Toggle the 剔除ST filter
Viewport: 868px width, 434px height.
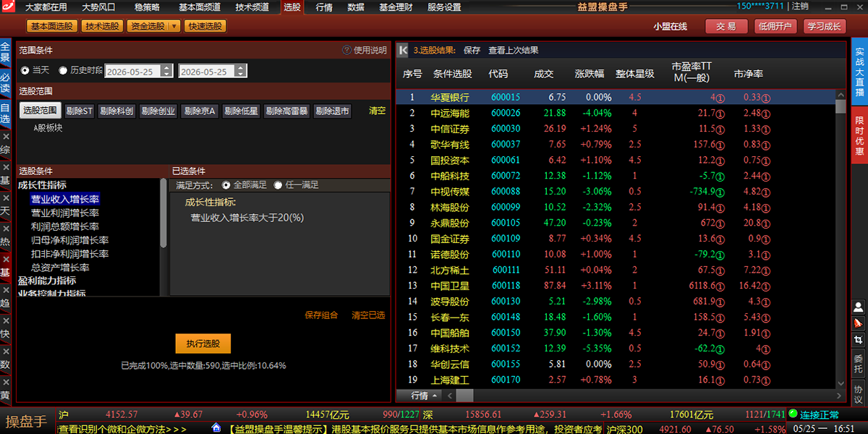click(79, 111)
